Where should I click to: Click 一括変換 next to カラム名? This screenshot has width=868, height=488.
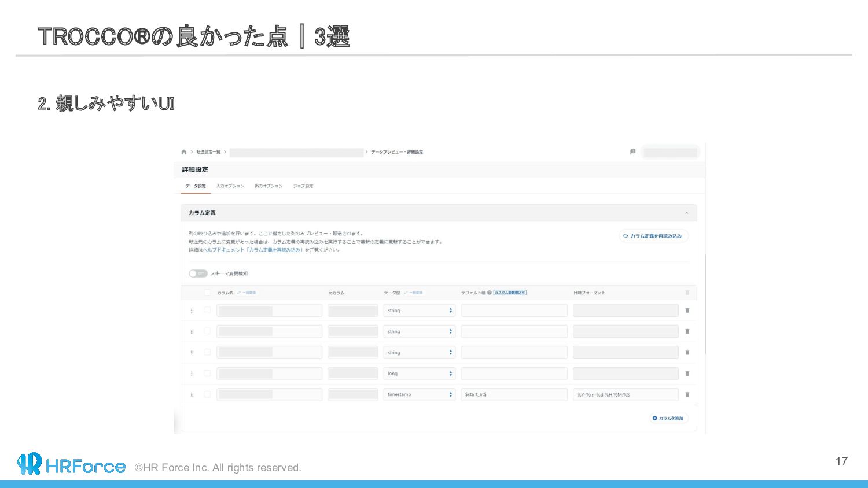coord(247,293)
